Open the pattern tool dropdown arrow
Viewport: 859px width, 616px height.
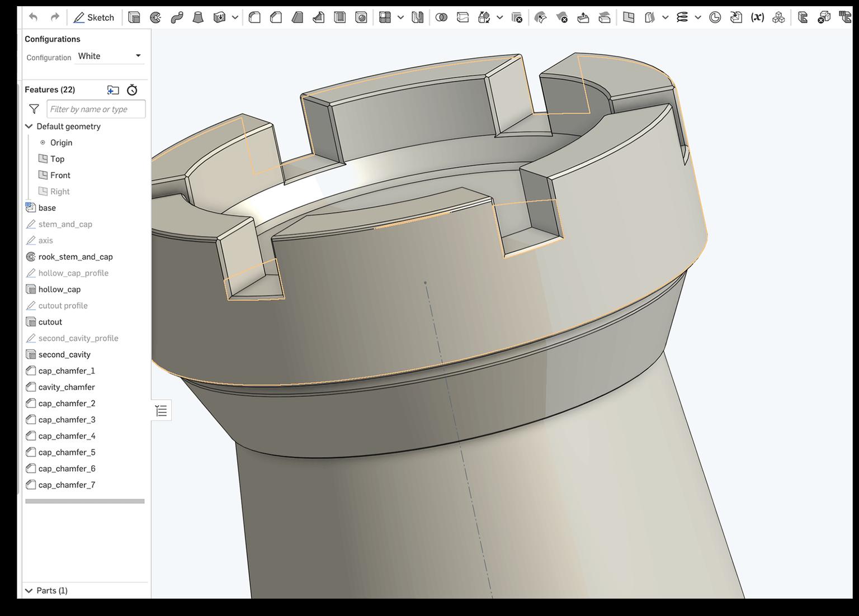tap(400, 17)
